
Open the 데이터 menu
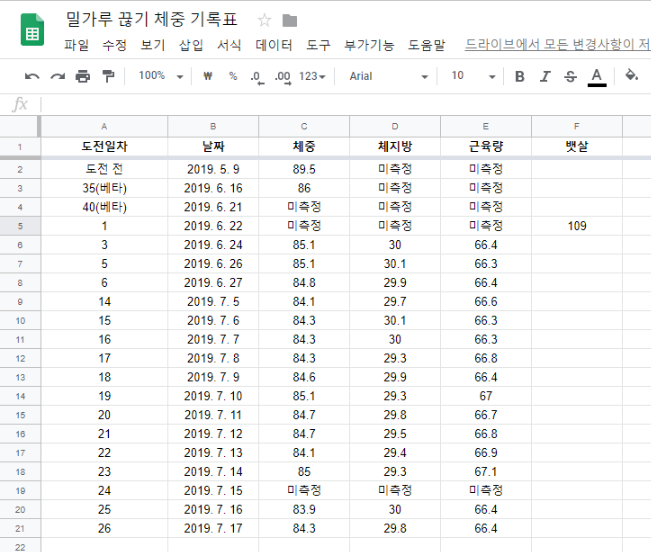click(274, 45)
